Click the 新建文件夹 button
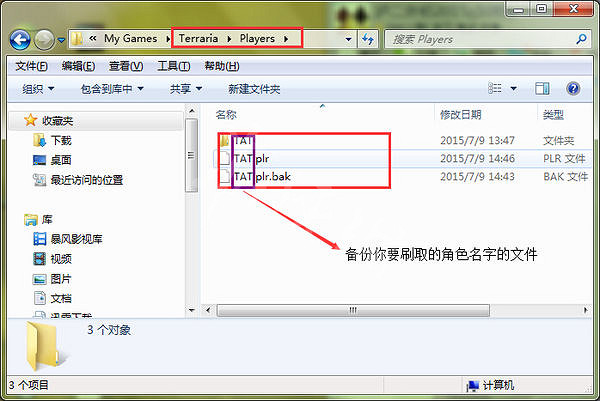600x401 pixels. click(x=254, y=89)
